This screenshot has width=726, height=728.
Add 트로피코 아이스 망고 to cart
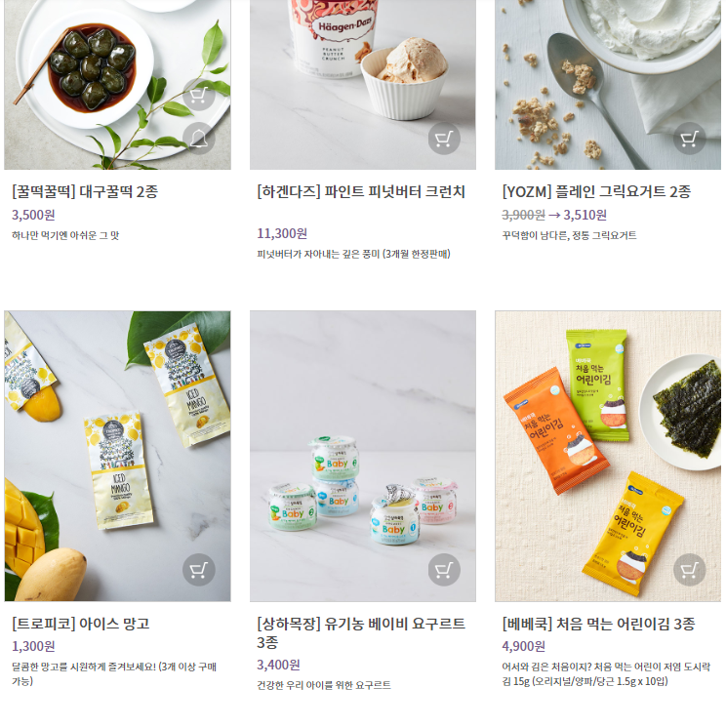click(199, 570)
